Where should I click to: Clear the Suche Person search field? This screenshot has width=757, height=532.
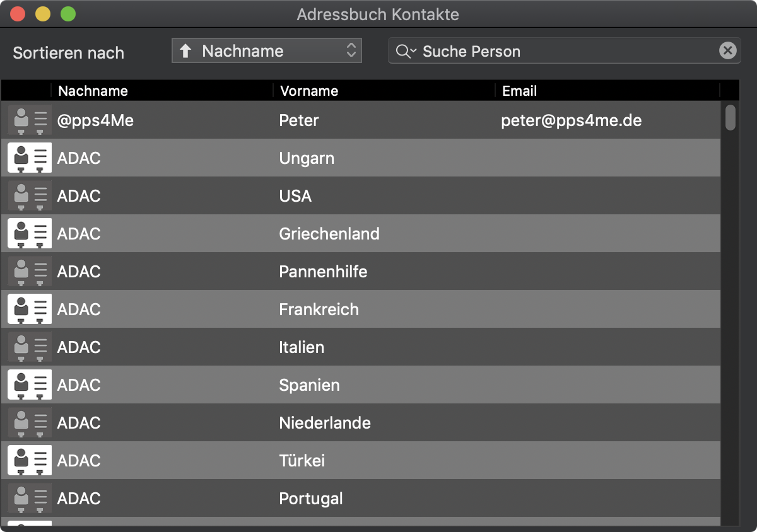tap(727, 51)
